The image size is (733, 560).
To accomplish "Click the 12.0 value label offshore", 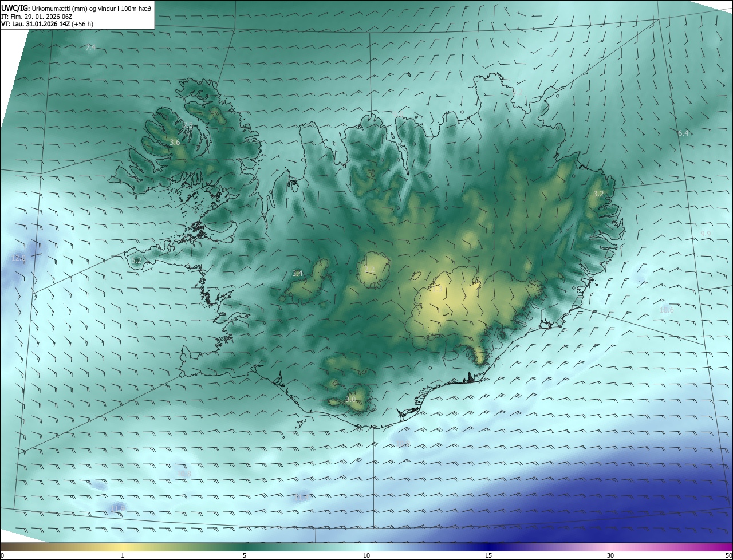I will tap(19, 259).
